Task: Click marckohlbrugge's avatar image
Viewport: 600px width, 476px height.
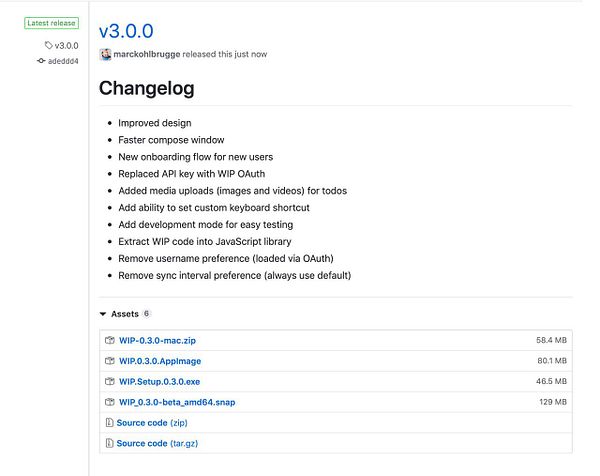Action: pyautogui.click(x=104, y=54)
